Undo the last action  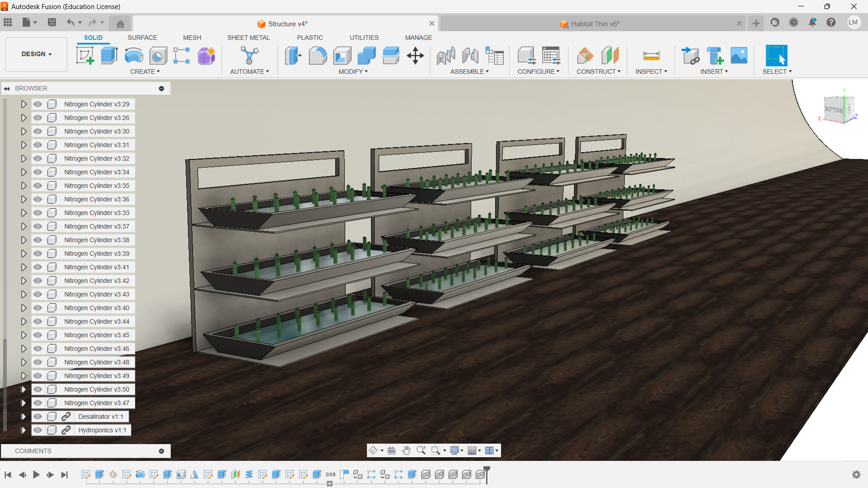click(71, 23)
